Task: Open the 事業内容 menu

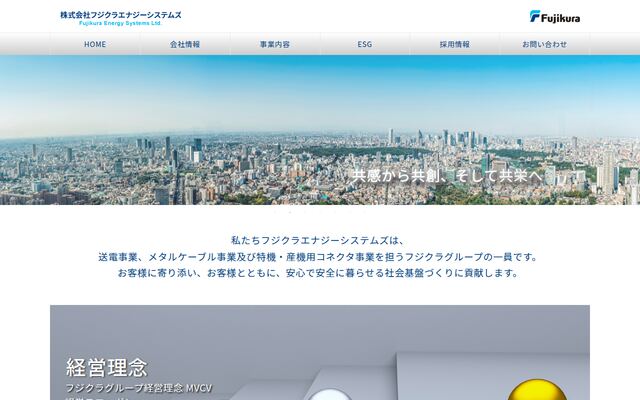Action: click(275, 44)
